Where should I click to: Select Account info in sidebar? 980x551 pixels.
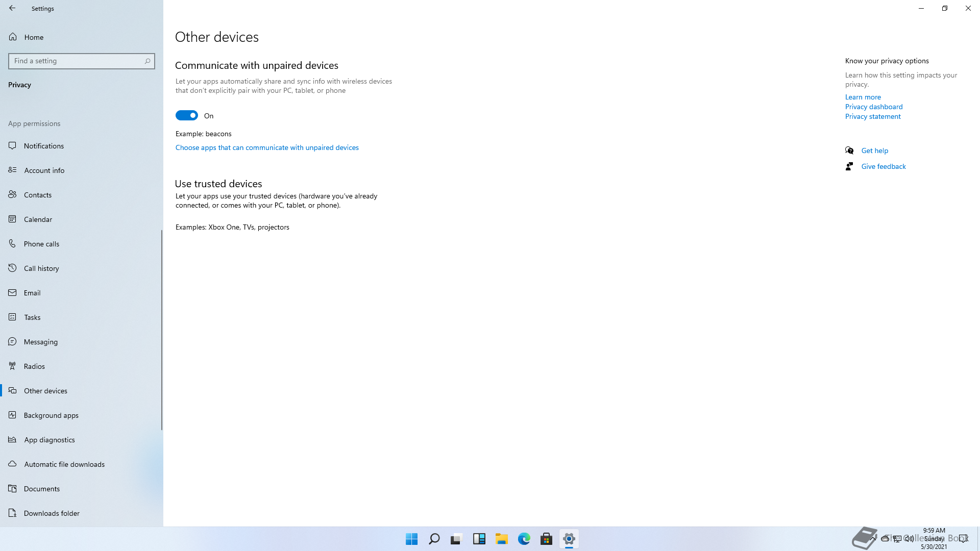(x=44, y=170)
